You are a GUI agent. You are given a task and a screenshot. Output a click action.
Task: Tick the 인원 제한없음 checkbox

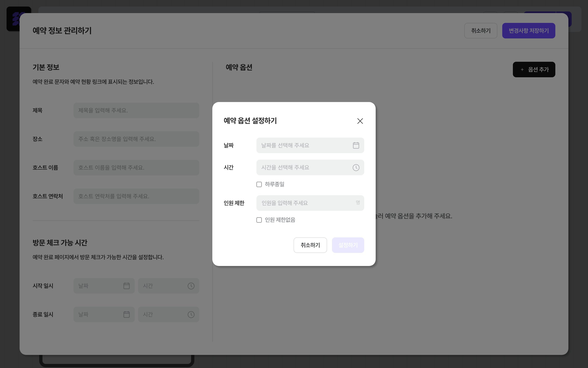click(x=259, y=220)
